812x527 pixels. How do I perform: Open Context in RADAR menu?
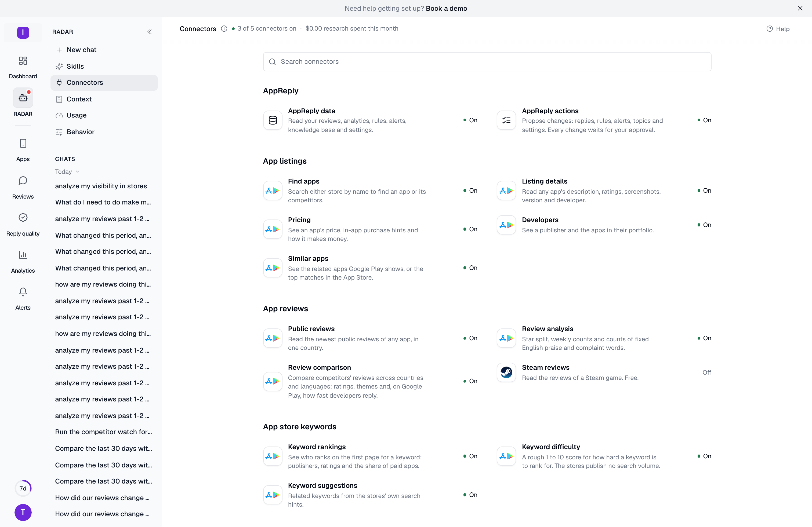pos(104,99)
